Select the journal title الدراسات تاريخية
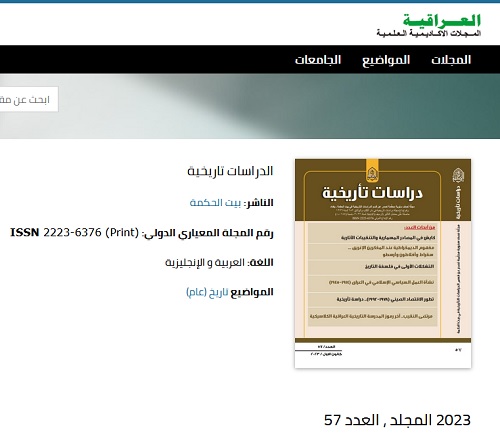 (230, 171)
